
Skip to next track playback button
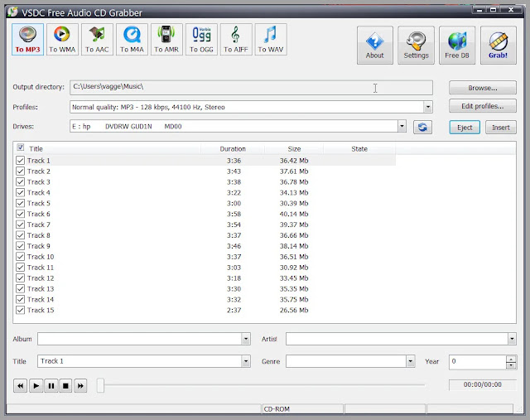point(80,385)
